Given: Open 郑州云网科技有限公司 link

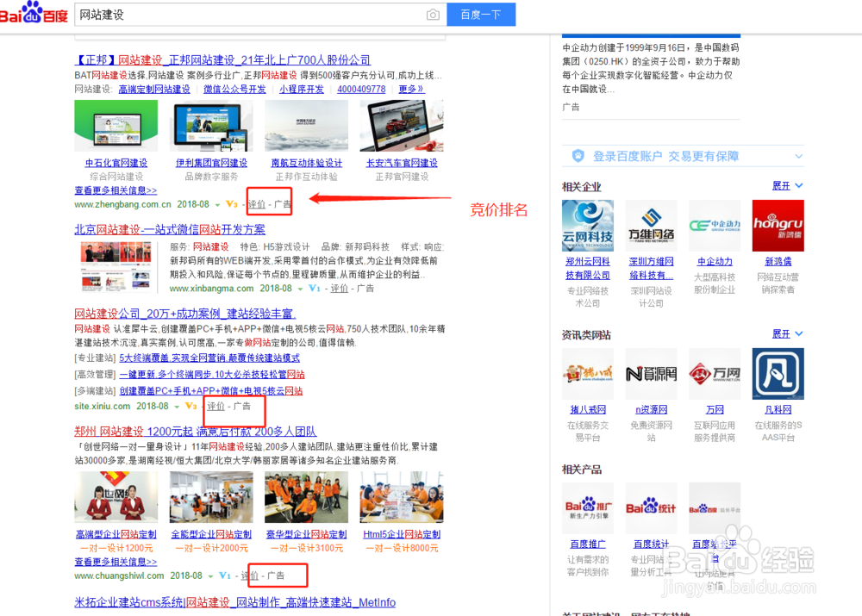Looking at the screenshot, I should point(588,269).
